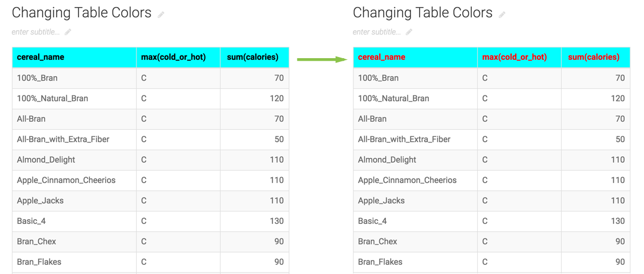Click right 'enter subtitle...' placeholder text

tap(377, 32)
